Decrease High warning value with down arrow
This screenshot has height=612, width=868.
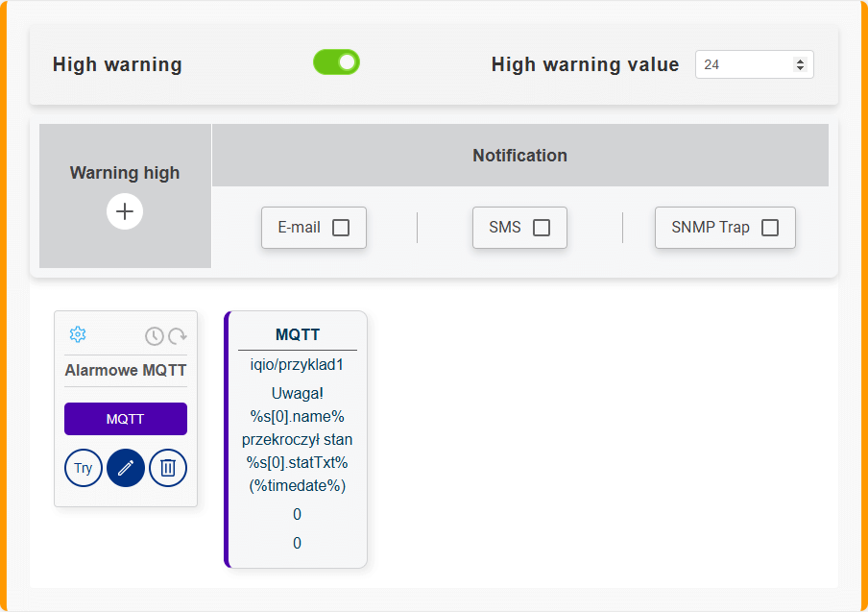click(x=800, y=68)
